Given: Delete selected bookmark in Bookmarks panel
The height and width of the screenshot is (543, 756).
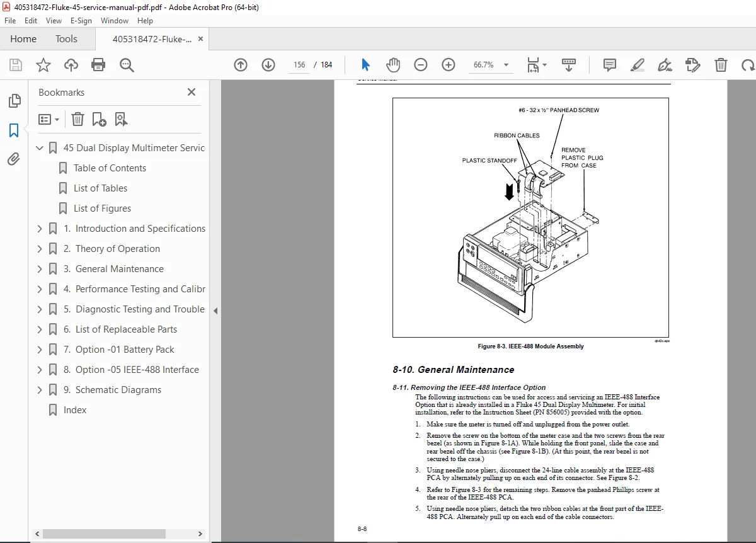Looking at the screenshot, I should (77, 119).
